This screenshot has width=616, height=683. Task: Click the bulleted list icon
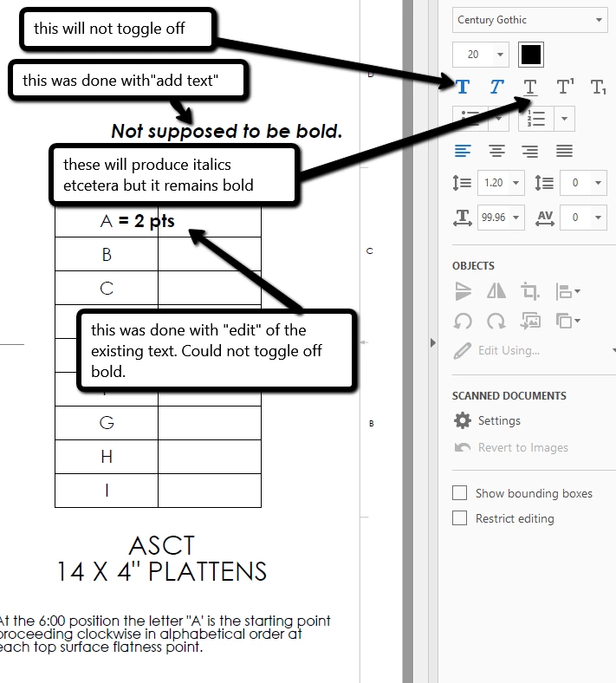pyautogui.click(x=470, y=119)
